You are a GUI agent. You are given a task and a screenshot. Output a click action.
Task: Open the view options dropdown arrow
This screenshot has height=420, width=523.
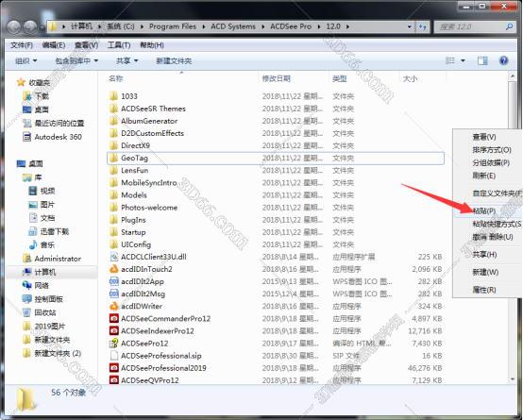(463, 60)
